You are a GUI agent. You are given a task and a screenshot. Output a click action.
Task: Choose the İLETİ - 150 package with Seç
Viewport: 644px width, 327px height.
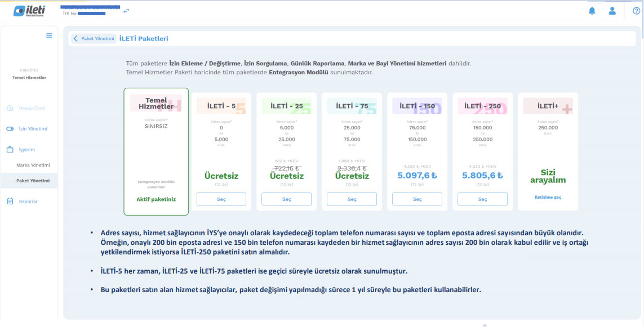[x=418, y=199]
